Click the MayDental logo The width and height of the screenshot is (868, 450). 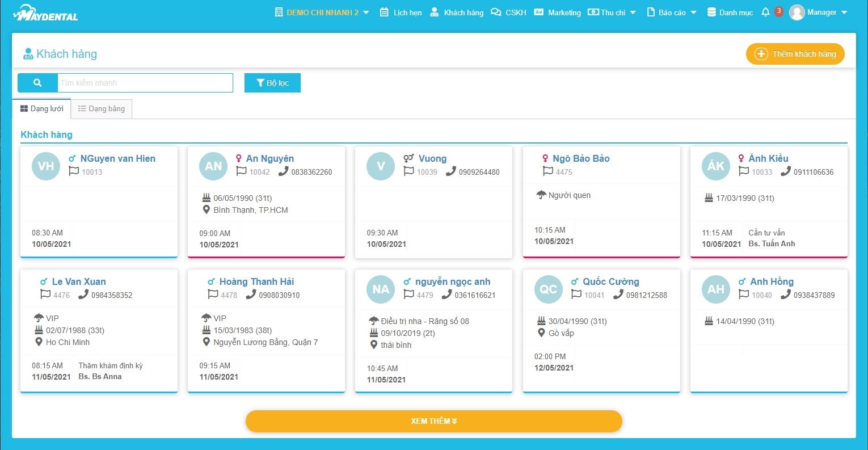[x=45, y=13]
